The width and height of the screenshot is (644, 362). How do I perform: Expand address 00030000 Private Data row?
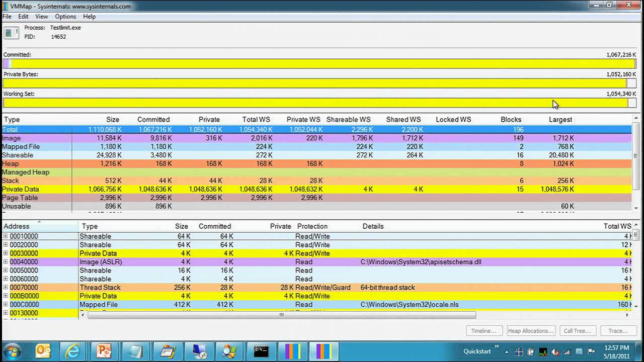coord(6,253)
